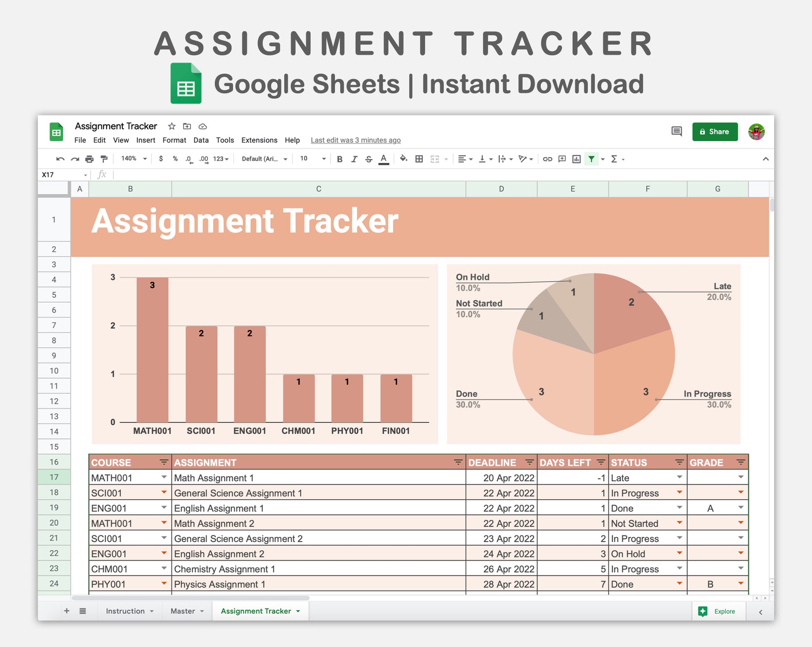The height and width of the screenshot is (647, 812).
Task: Click the Share button
Action: (x=715, y=131)
